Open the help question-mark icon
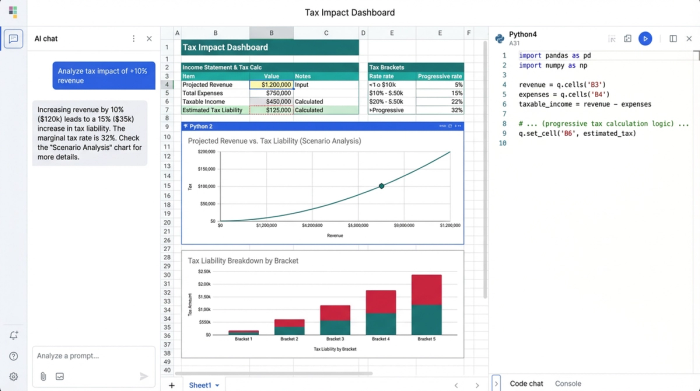Screen dimensions: 700x391 pyautogui.click(x=13, y=356)
